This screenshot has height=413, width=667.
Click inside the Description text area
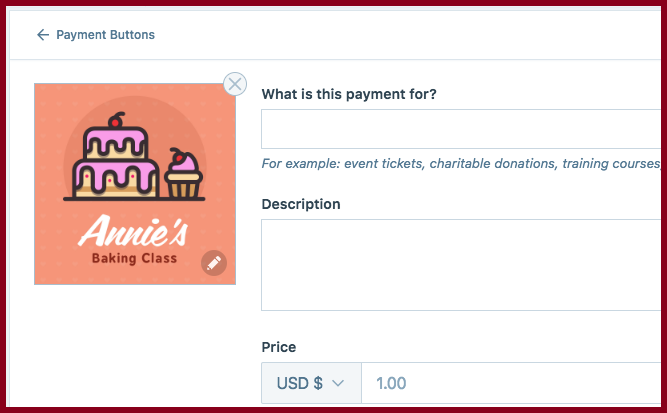461,265
